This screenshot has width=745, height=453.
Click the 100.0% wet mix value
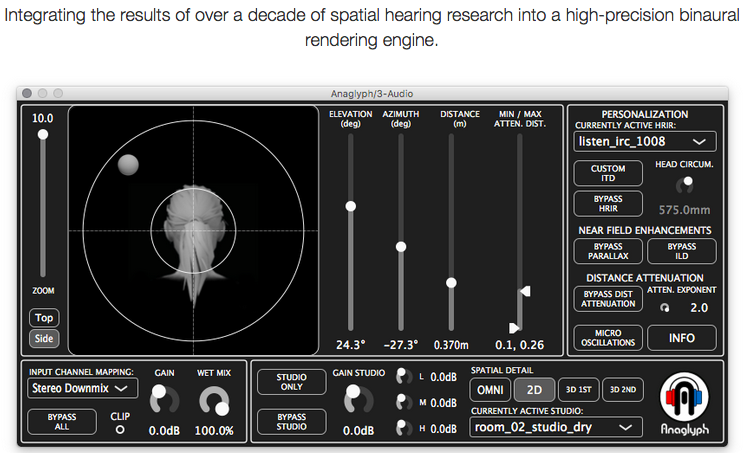pyautogui.click(x=214, y=431)
